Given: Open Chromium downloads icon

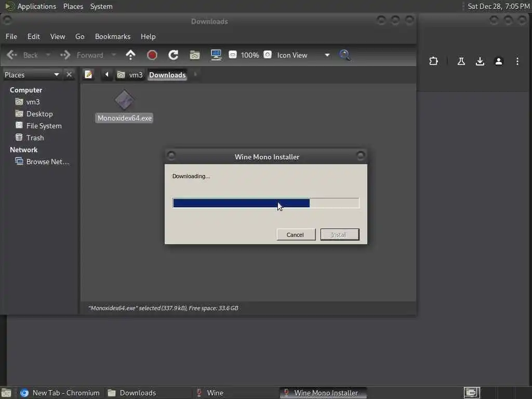Looking at the screenshot, I should (x=480, y=61).
